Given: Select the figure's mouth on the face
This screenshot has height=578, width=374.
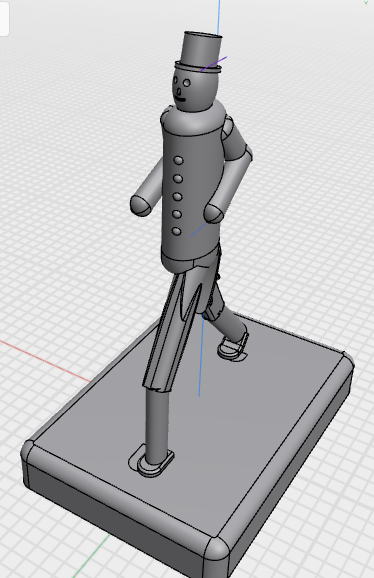Looking at the screenshot, I should pyautogui.click(x=181, y=100).
